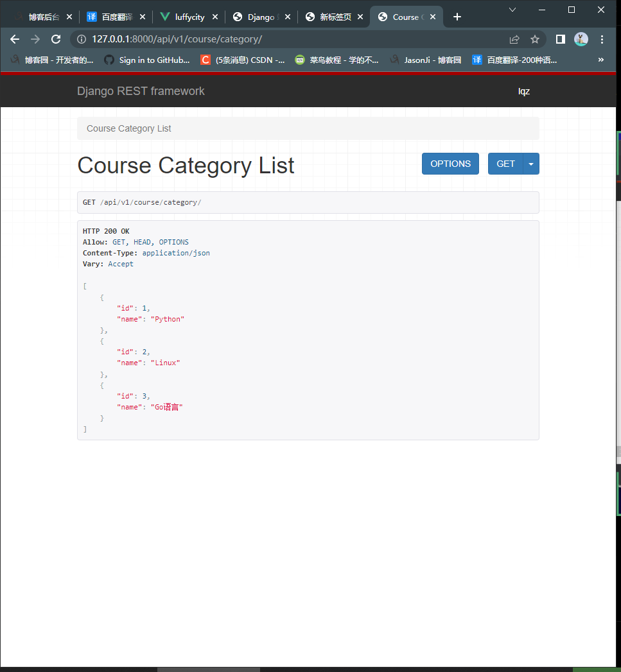Open the JasonJi - 博客园 bookmark
621x672 pixels.
click(x=426, y=60)
